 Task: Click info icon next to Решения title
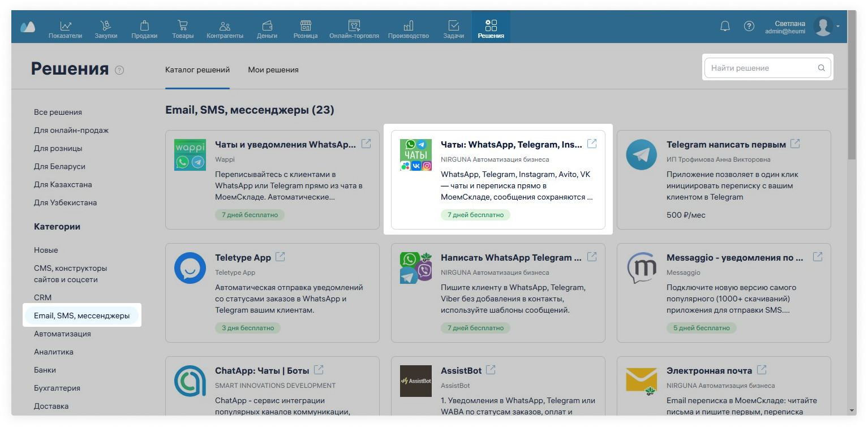pos(119,70)
